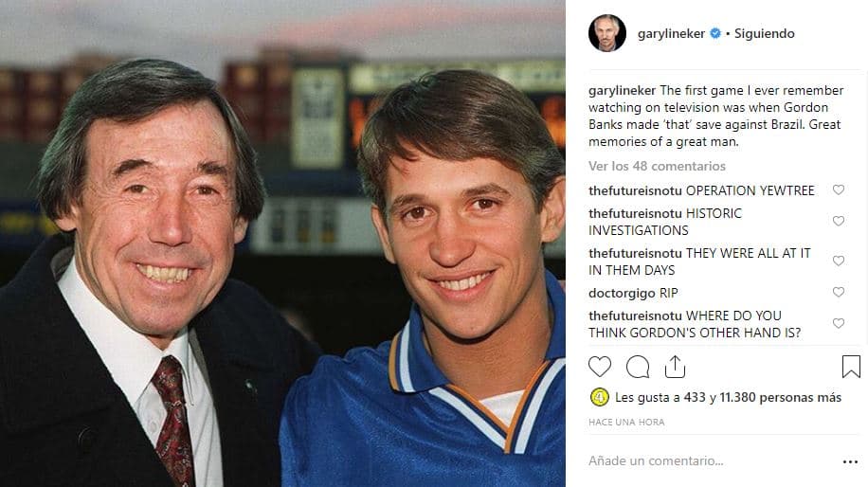Click the share post icon
The height and width of the screenshot is (487, 868).
[675, 367]
